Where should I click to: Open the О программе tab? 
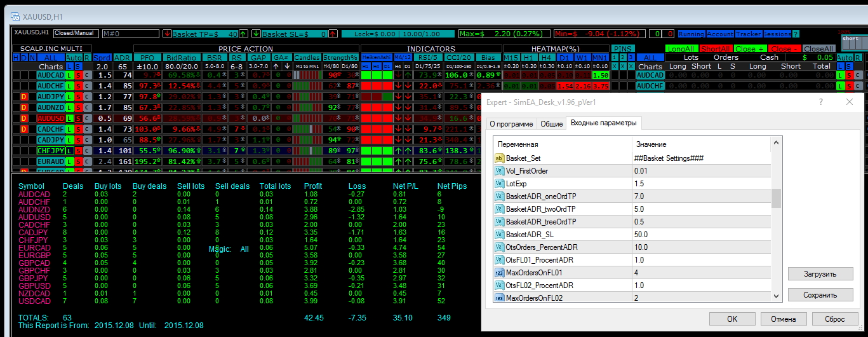(511, 123)
